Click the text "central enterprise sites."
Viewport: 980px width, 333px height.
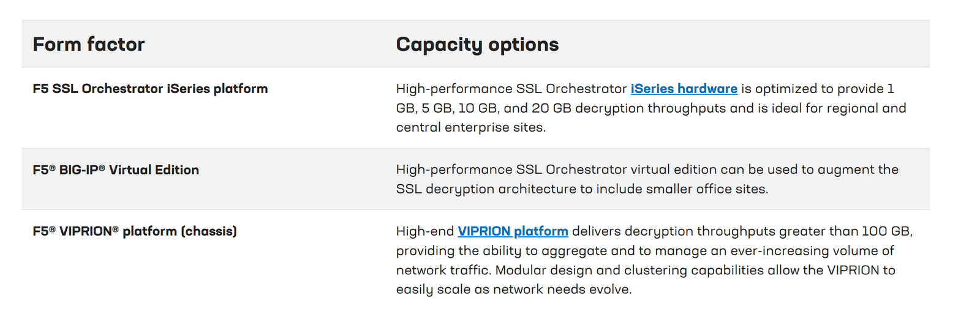tap(470, 127)
